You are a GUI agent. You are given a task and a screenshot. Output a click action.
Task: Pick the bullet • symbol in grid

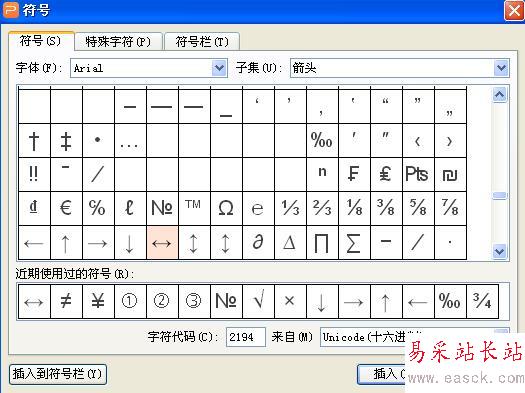[98, 141]
